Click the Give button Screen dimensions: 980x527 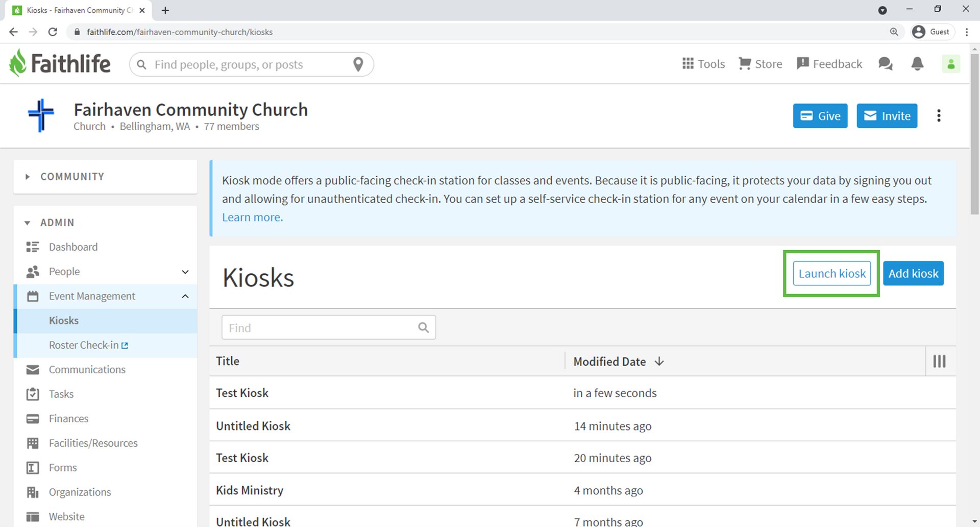click(x=820, y=116)
